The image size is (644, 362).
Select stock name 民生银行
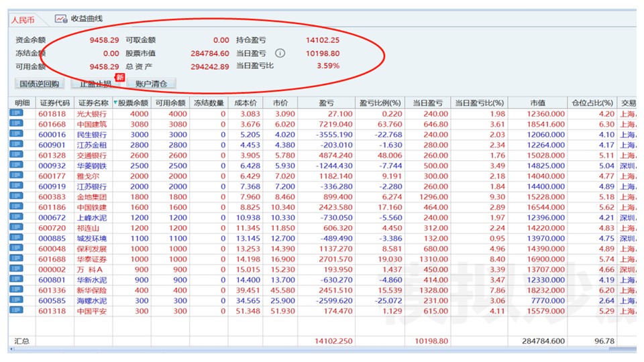pos(92,134)
